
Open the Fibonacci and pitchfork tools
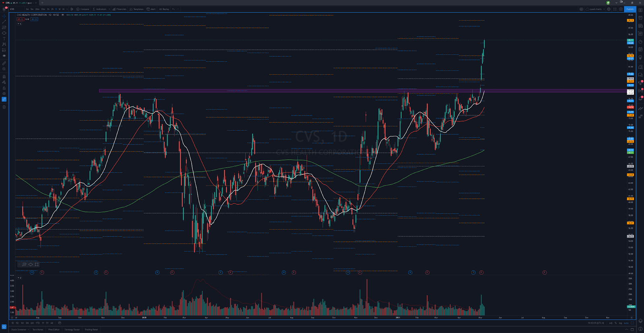coord(4,27)
